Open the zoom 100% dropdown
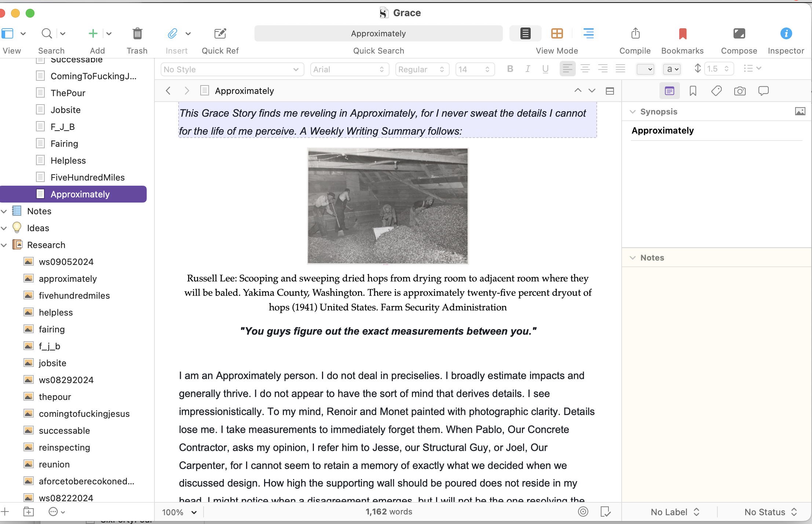This screenshot has height=524, width=812. click(180, 512)
